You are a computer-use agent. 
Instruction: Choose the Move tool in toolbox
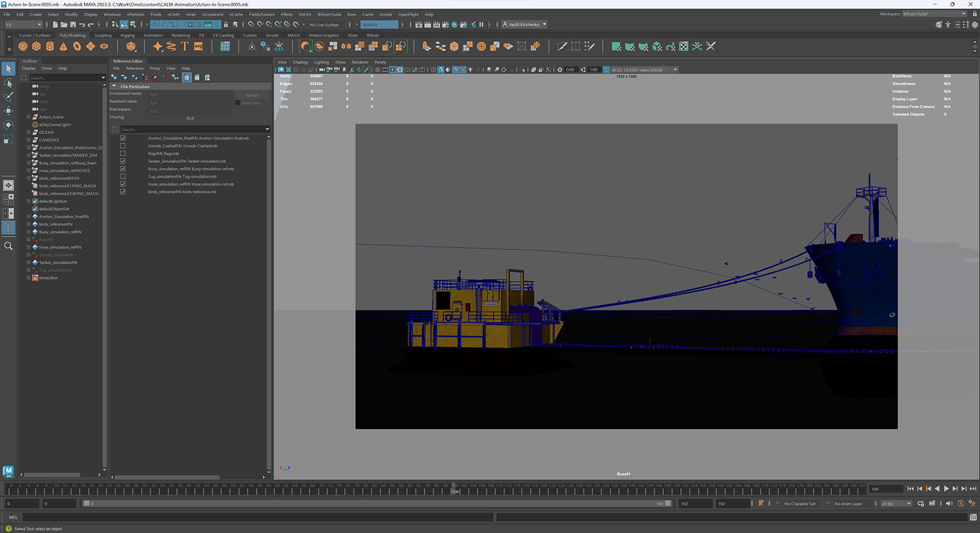(x=9, y=111)
